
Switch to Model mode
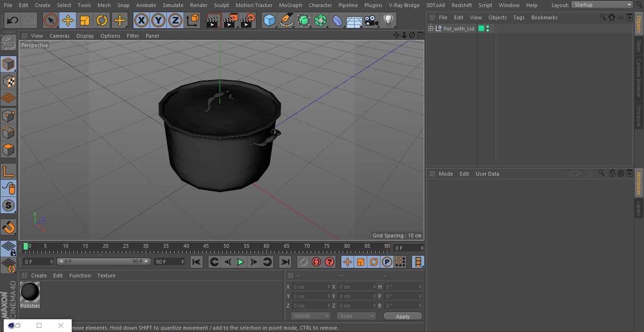click(x=8, y=64)
